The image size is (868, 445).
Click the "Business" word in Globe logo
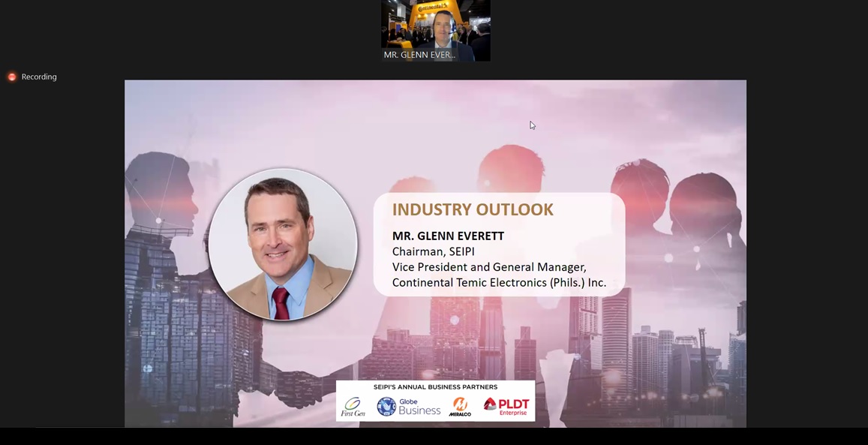419,410
